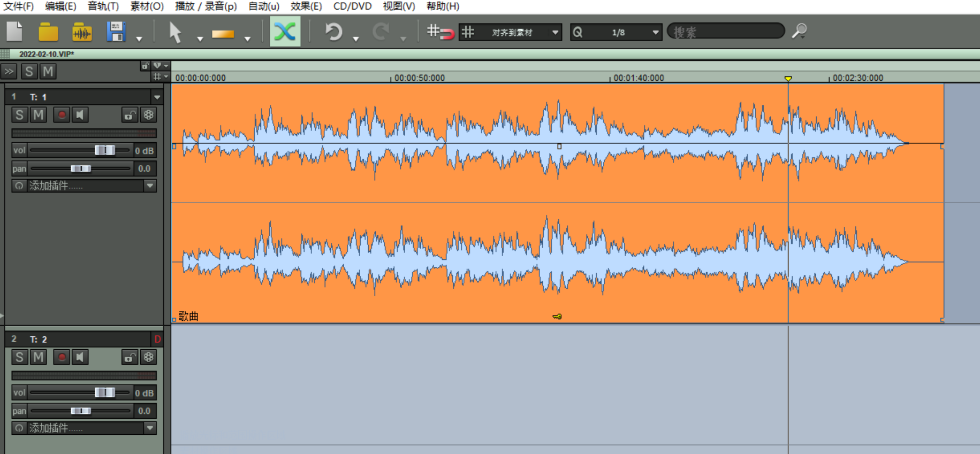Click the track 1 volume slider handle
Viewport: 980px width, 454px height.
tap(104, 150)
